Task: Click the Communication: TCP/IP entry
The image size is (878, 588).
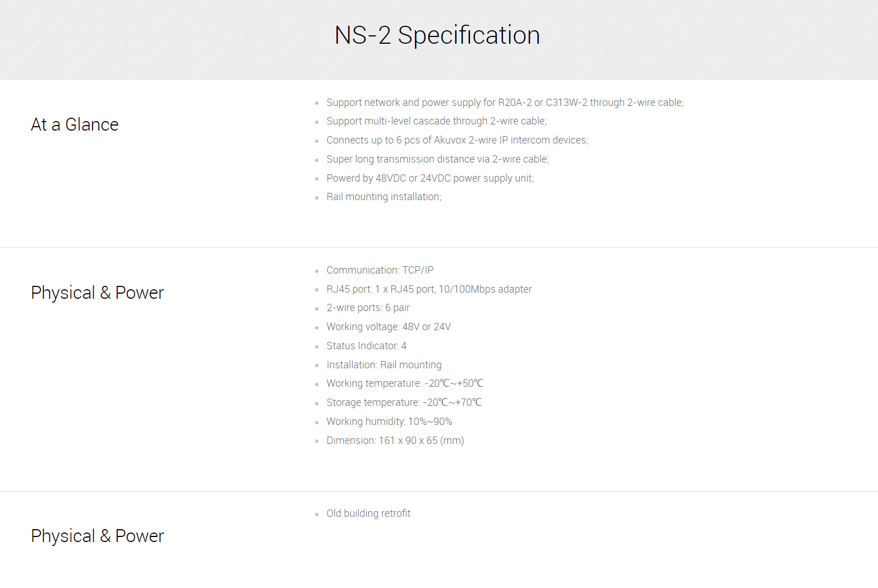Action: (x=380, y=270)
